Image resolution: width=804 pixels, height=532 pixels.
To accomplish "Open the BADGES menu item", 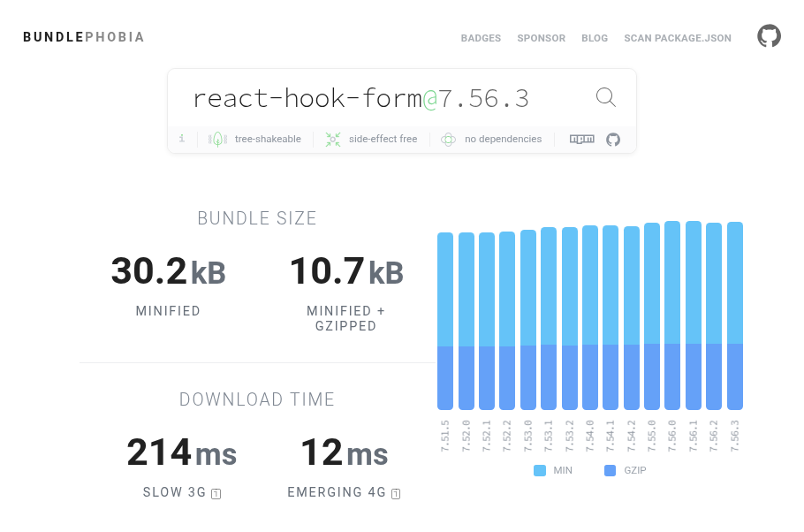I will pyautogui.click(x=481, y=38).
